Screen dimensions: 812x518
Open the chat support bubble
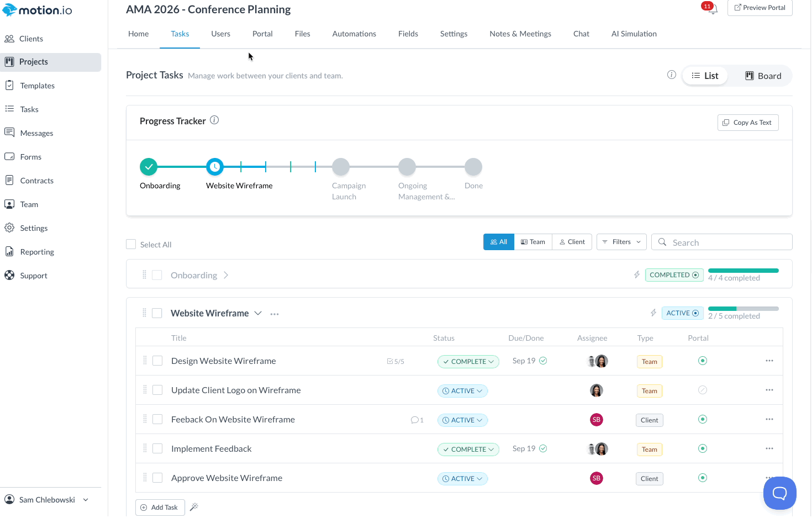(779, 493)
